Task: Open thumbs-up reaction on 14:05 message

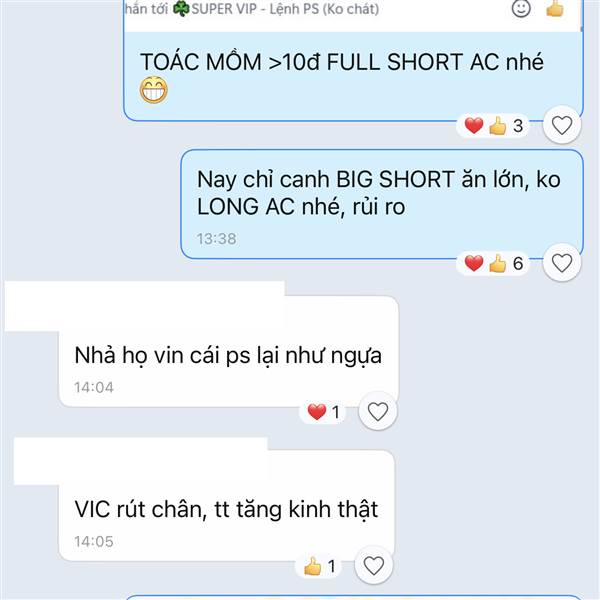Action: pos(319,566)
